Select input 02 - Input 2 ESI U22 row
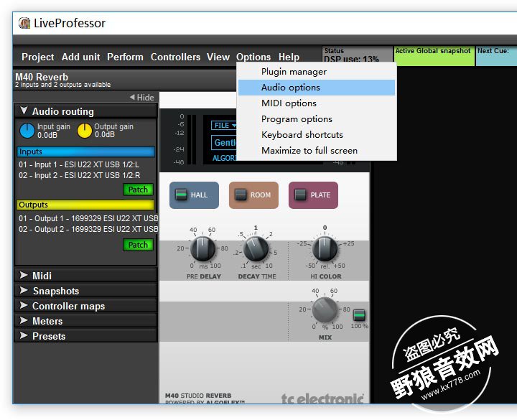517x420 pixels. point(80,175)
